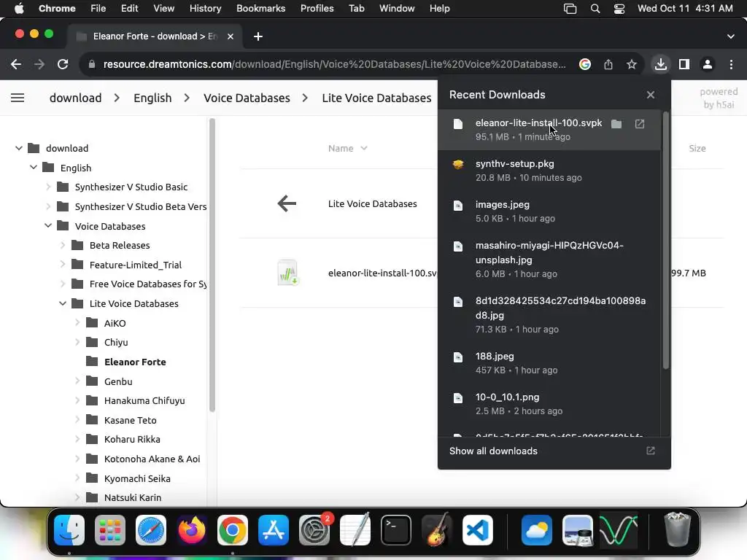Expand Synthesizer V Studio Beta Vers folder
This screenshot has width=747, height=560.
(x=48, y=206)
